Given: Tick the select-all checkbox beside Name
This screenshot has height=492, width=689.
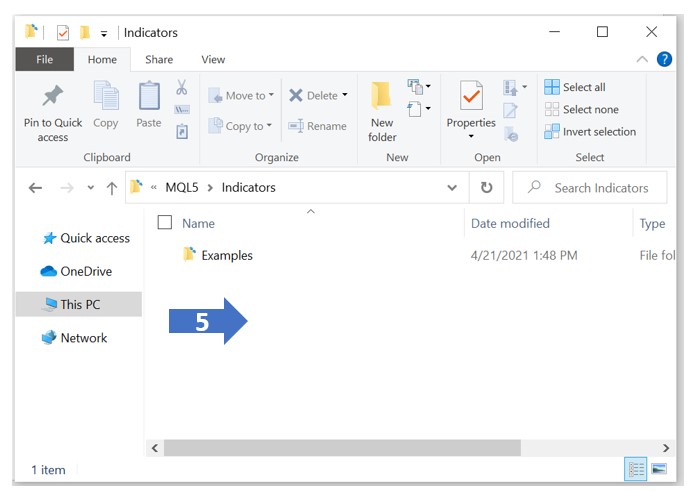Looking at the screenshot, I should pyautogui.click(x=165, y=223).
